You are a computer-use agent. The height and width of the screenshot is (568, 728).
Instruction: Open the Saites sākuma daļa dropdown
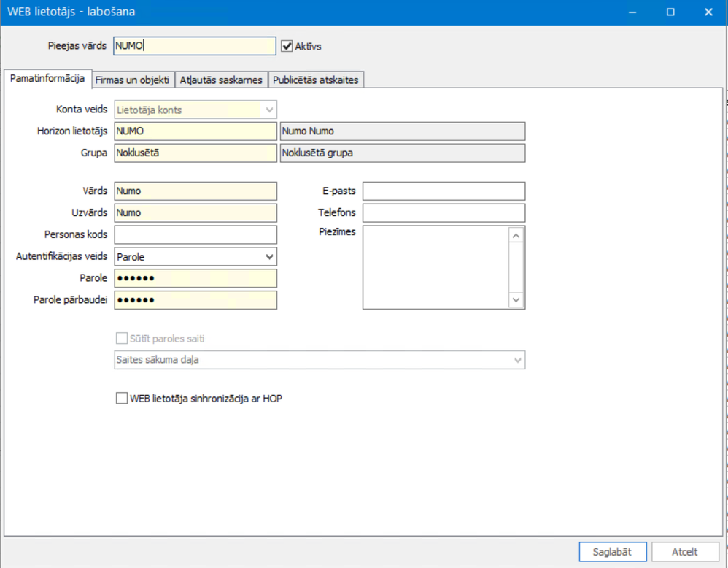(320, 360)
